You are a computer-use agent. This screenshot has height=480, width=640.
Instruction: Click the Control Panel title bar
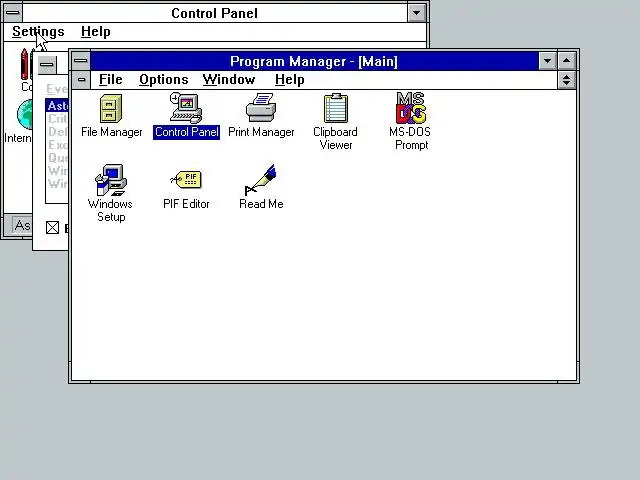215,13
